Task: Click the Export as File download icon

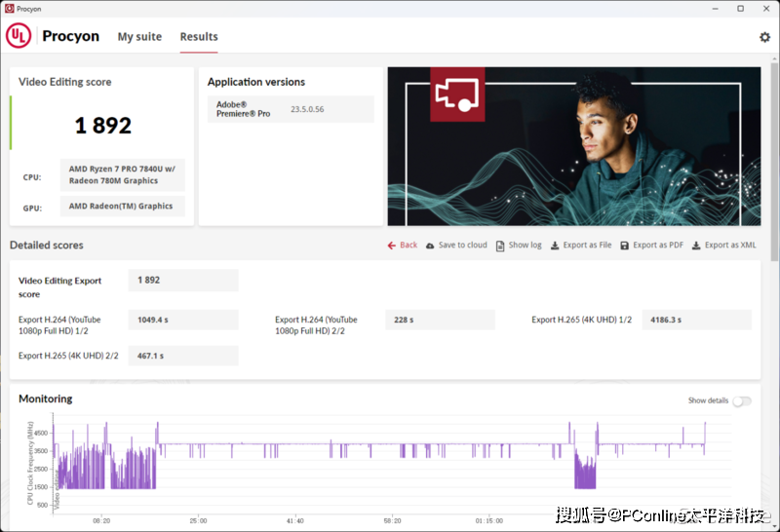Action: tap(555, 246)
